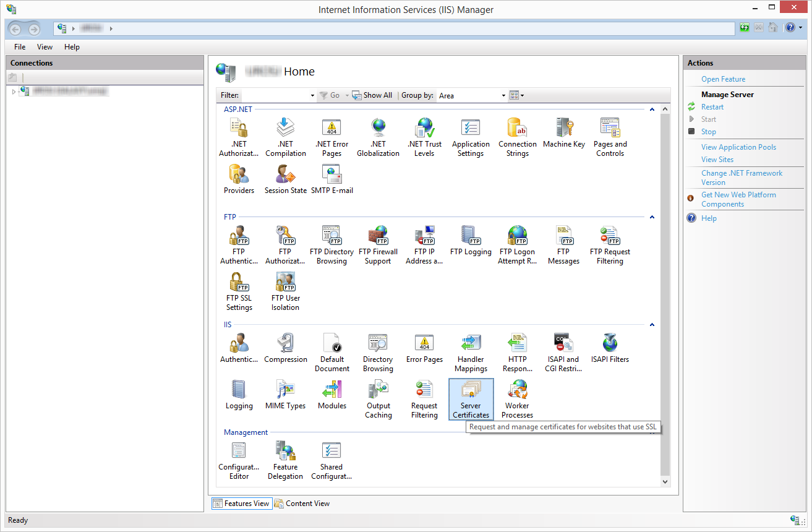Click View Application Pools link
This screenshot has width=812, height=532.
click(x=738, y=147)
